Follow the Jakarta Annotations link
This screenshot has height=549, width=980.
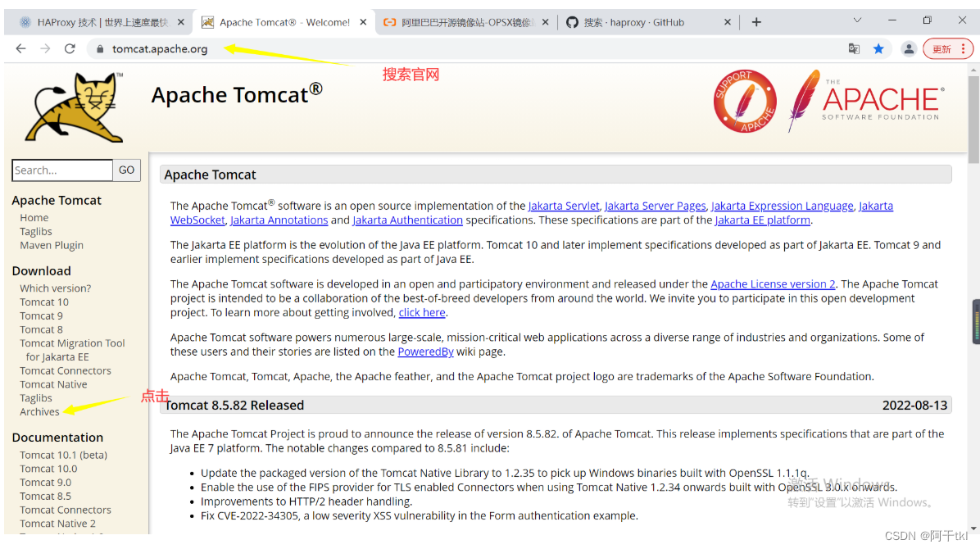pos(279,220)
